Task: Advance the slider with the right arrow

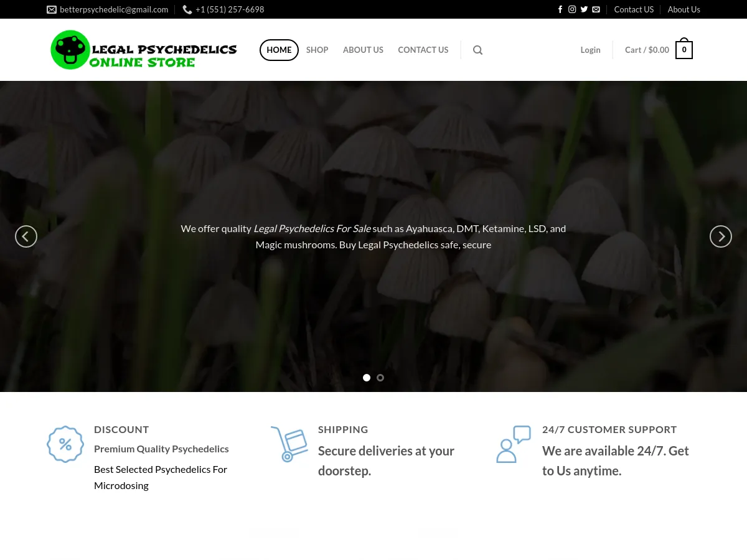Action: pyautogui.click(x=721, y=236)
